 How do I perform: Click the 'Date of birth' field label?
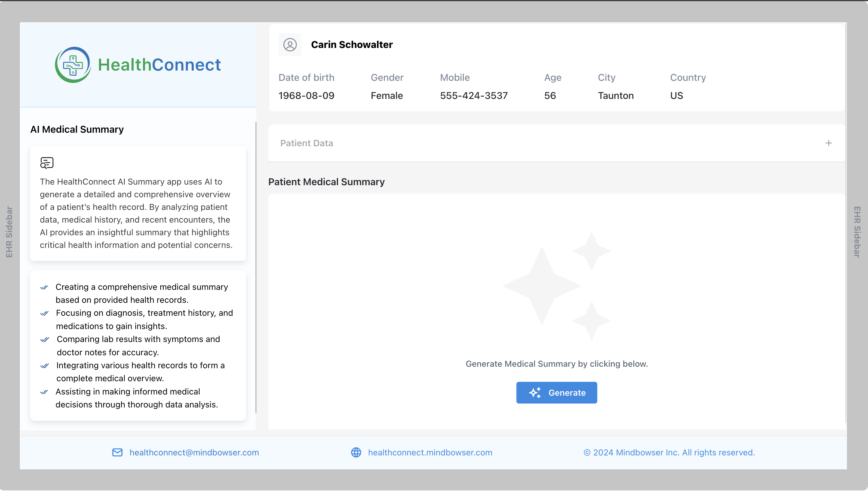pyautogui.click(x=306, y=77)
